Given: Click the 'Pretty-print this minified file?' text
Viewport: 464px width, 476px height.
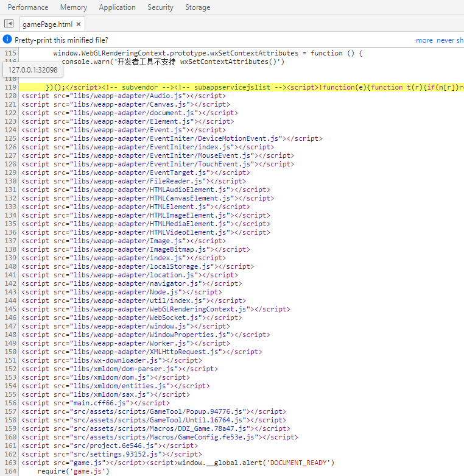Looking at the screenshot, I should [62, 40].
